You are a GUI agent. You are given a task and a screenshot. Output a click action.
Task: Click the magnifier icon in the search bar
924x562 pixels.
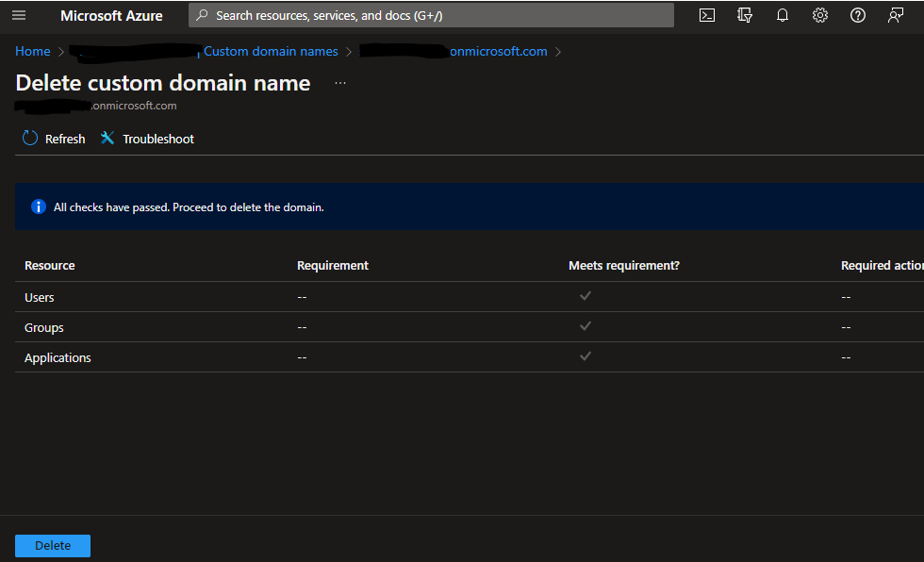(x=202, y=15)
